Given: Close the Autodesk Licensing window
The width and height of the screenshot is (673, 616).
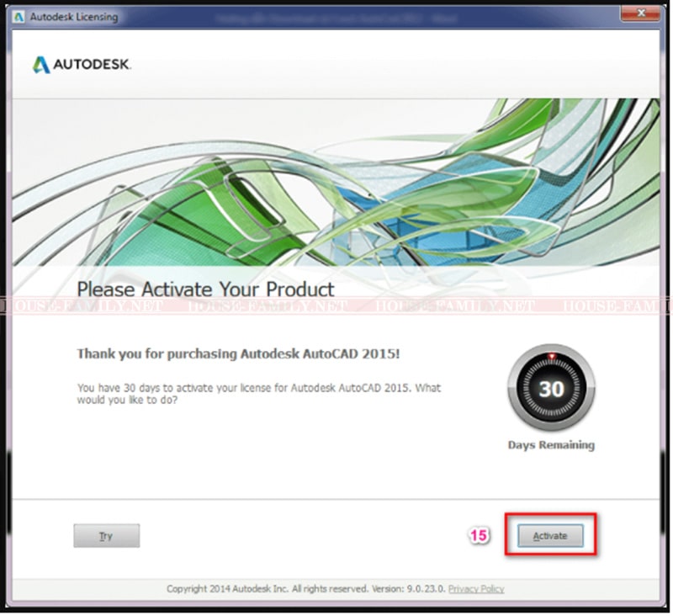Looking at the screenshot, I should [x=641, y=13].
